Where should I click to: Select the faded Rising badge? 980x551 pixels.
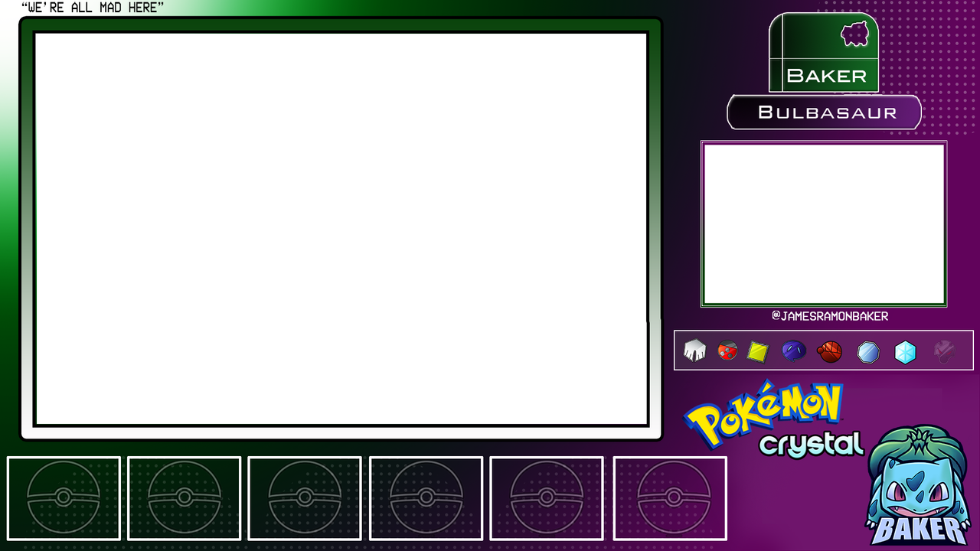point(944,352)
